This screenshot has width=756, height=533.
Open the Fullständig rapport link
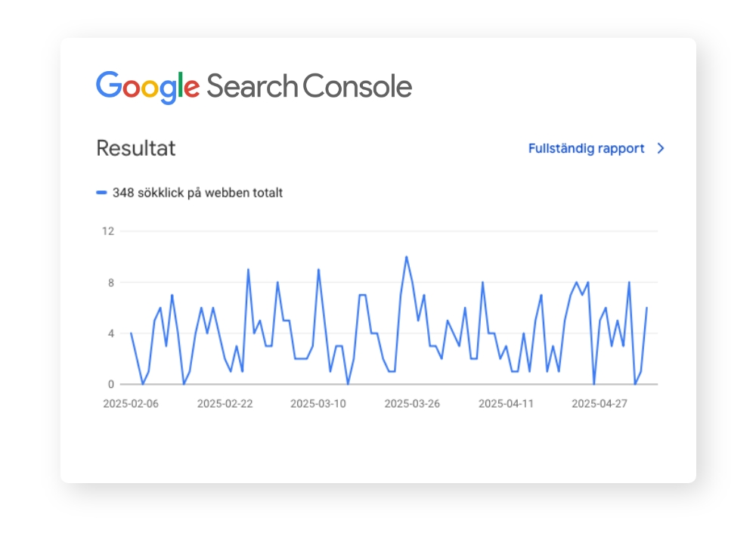click(587, 149)
